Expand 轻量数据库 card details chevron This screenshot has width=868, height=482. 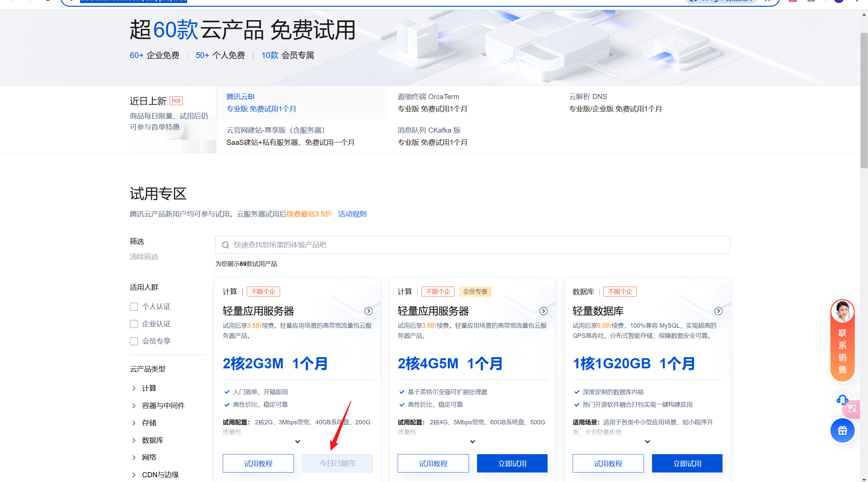[x=647, y=442]
